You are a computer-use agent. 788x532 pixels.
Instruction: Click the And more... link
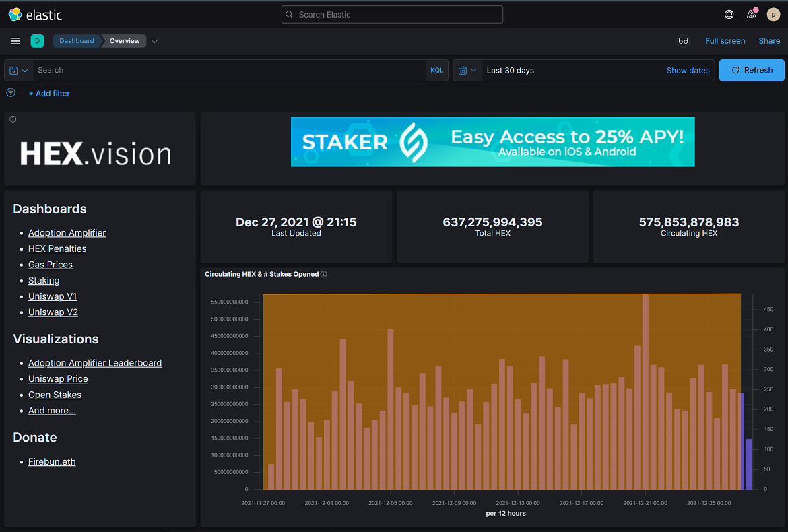coord(52,410)
